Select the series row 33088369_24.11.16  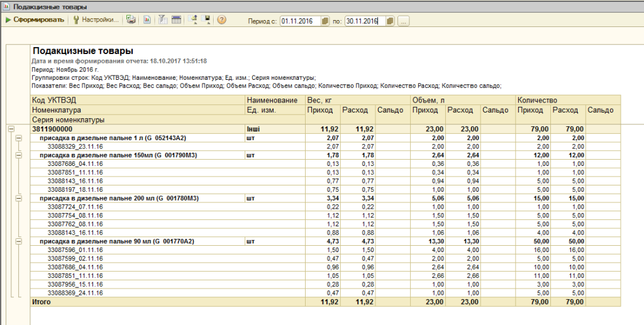point(75,293)
